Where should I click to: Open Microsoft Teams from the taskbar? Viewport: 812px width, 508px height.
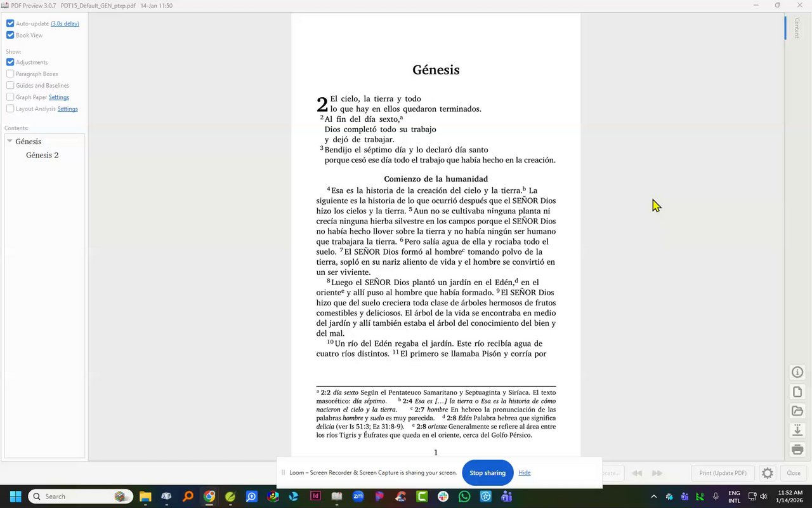coord(507,497)
